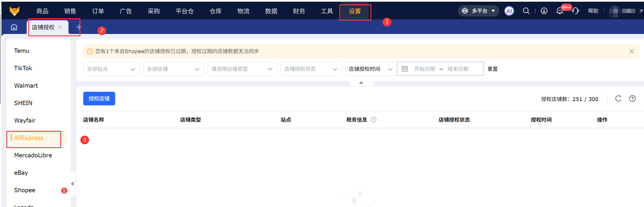Open the 采购 menu

154,11
